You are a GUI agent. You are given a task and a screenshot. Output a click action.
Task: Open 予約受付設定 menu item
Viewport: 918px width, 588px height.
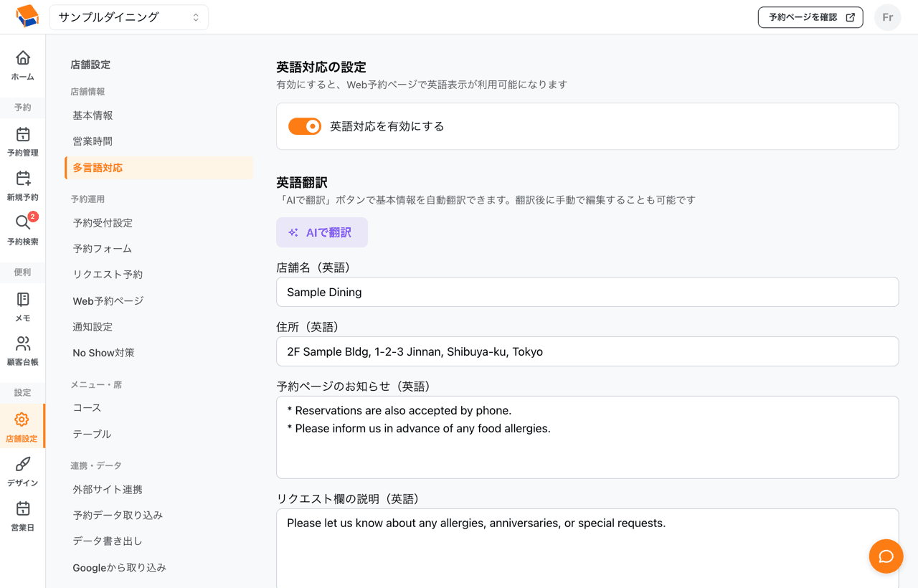pos(103,223)
